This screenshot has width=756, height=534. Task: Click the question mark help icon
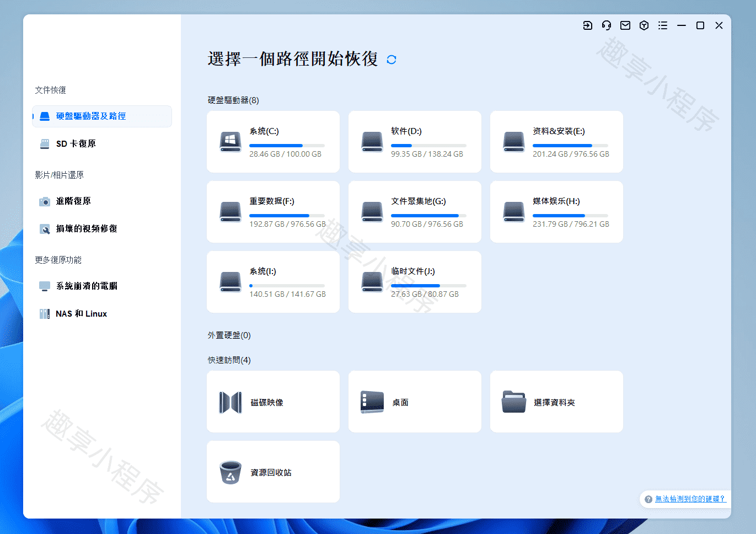(648, 499)
